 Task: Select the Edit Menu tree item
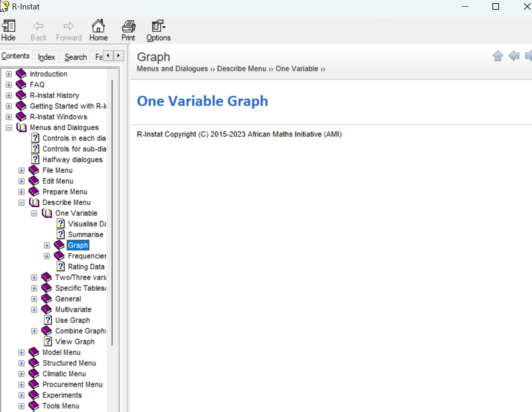[x=57, y=181]
